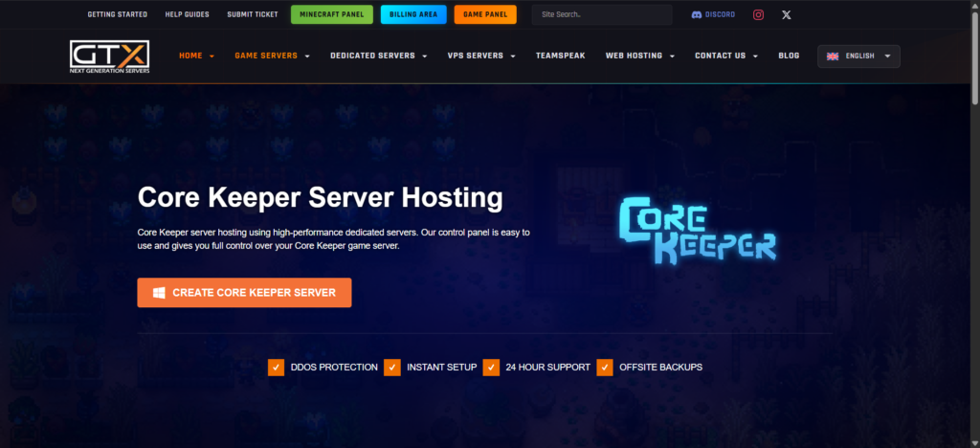Open the VPS Servers menu
980x448 pixels.
click(475, 56)
